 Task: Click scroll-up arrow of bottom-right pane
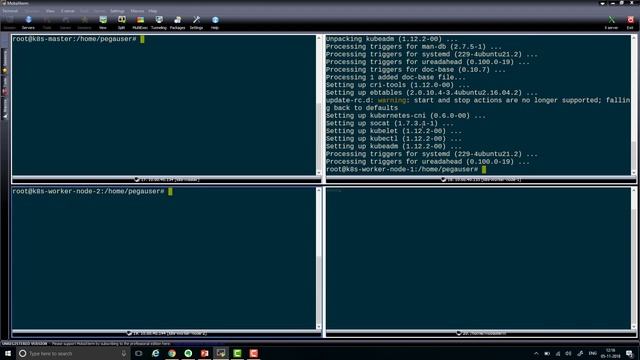[633, 190]
